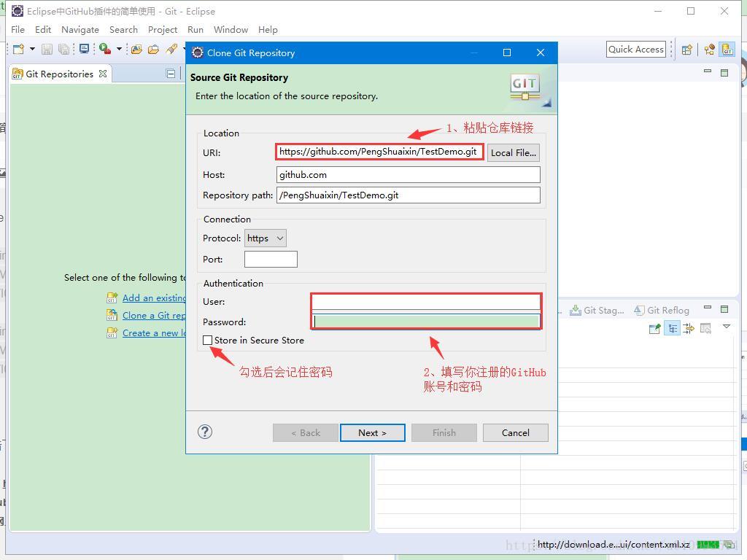Click the disabled Back button

click(x=306, y=433)
